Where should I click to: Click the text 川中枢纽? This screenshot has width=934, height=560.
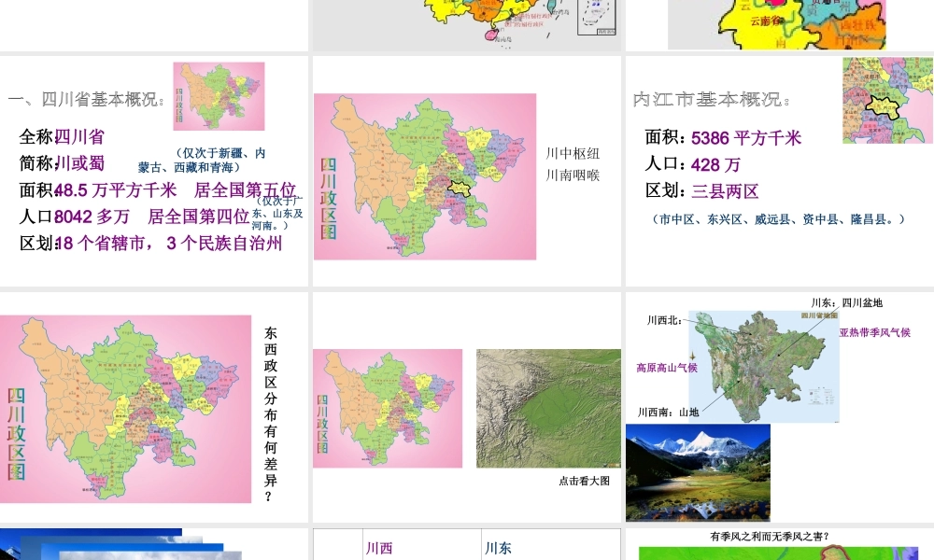point(573,154)
